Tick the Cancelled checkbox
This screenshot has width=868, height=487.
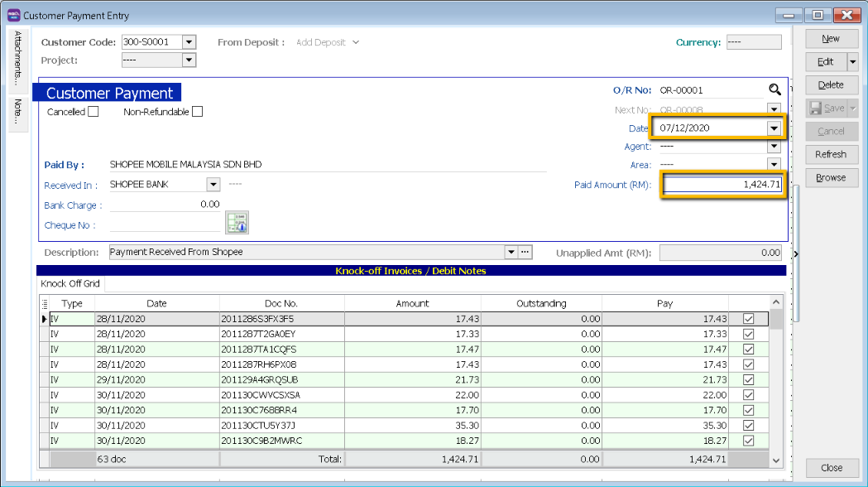[x=94, y=112]
